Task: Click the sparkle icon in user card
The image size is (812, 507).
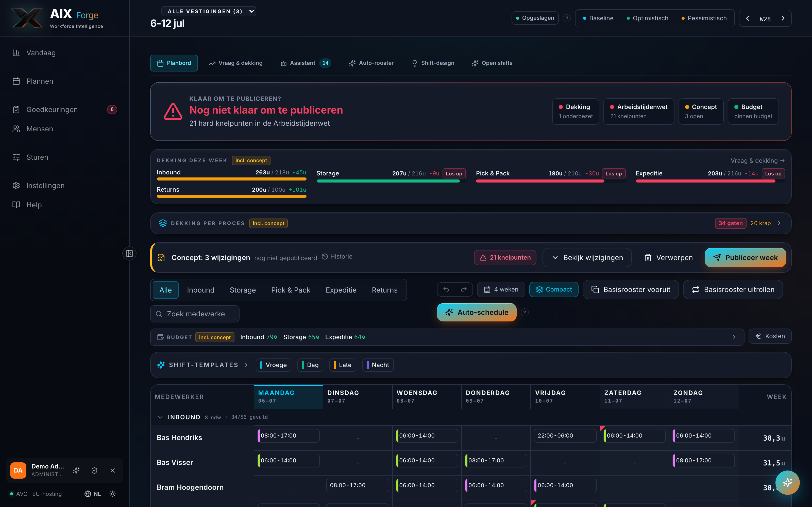Action: (76, 470)
